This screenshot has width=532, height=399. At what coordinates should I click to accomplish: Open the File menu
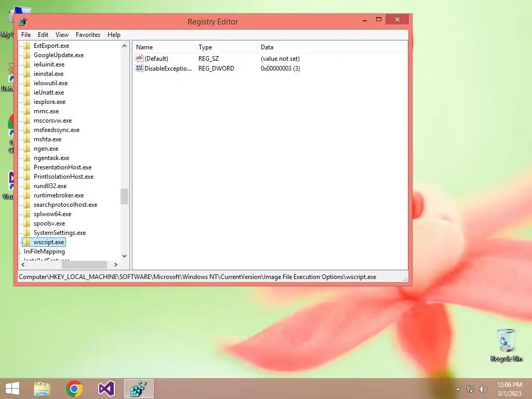26,35
